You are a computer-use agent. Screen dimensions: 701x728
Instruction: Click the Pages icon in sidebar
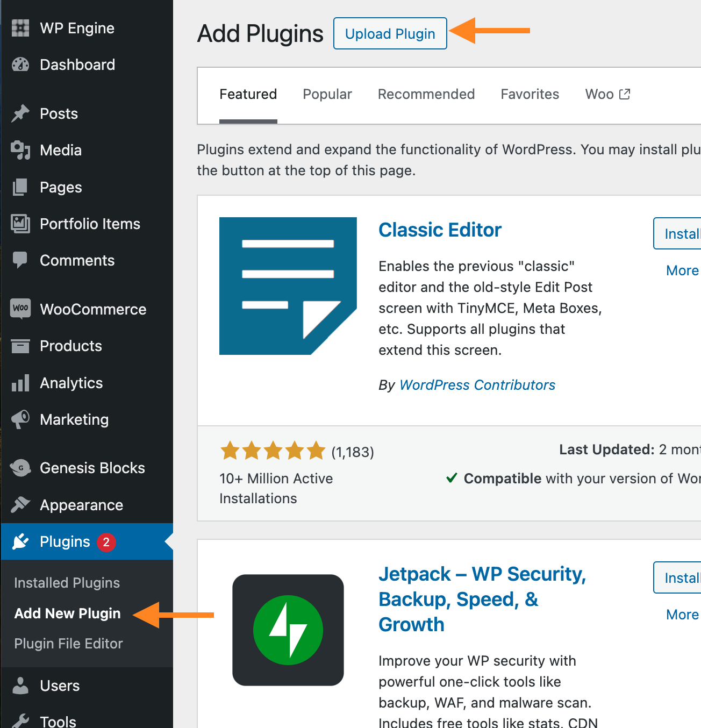(20, 187)
